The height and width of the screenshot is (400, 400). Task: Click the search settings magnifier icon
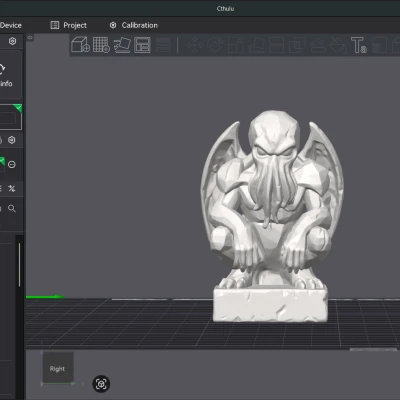12,209
